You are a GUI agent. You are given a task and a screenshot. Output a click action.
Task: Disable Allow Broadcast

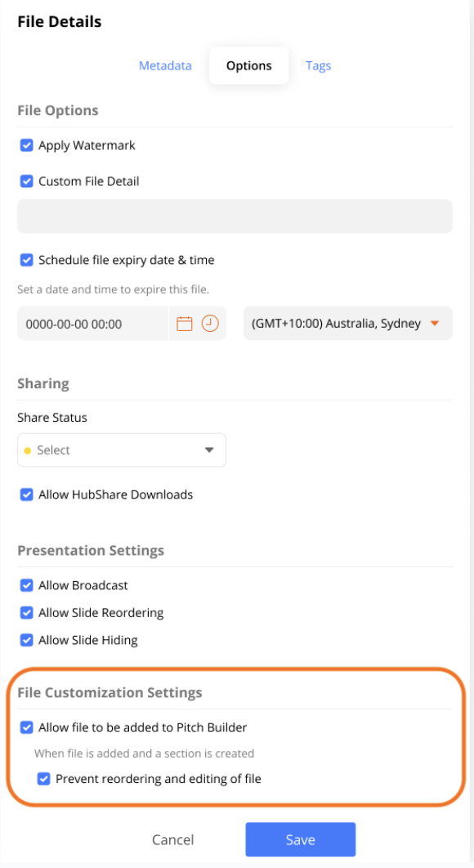(x=26, y=585)
